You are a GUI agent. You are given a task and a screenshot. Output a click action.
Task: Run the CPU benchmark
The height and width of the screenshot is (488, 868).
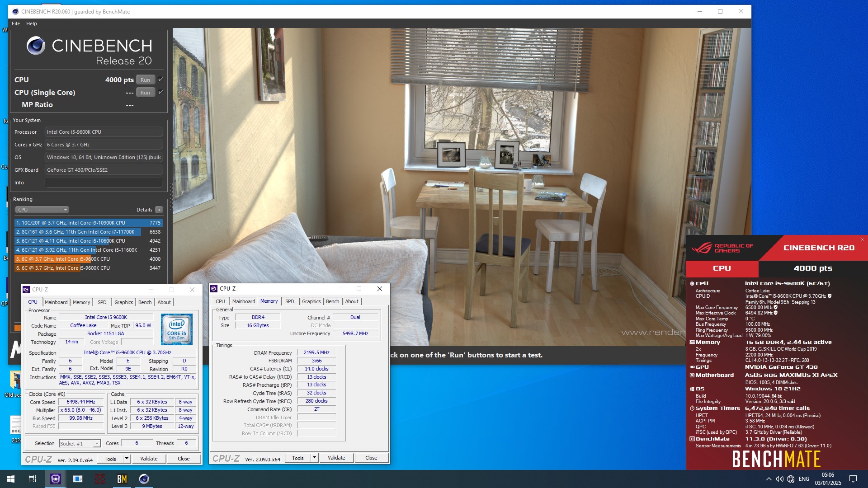pyautogui.click(x=145, y=80)
